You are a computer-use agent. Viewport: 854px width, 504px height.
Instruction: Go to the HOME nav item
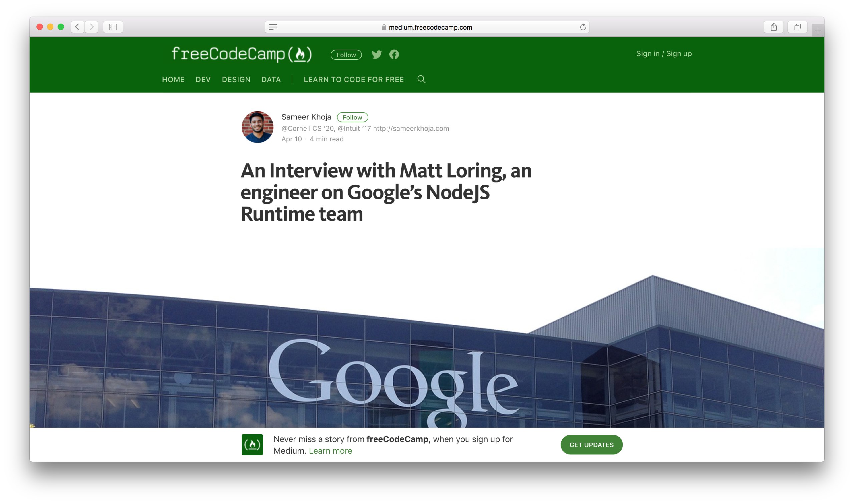(x=173, y=79)
